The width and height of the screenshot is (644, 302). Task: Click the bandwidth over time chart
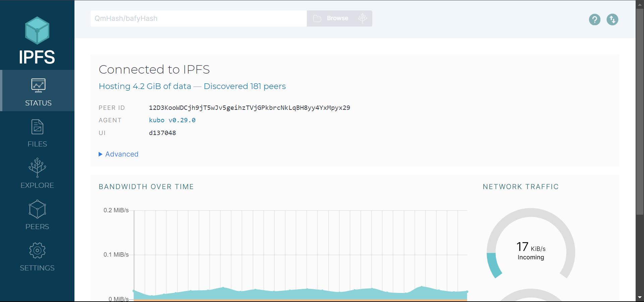[x=300, y=255]
